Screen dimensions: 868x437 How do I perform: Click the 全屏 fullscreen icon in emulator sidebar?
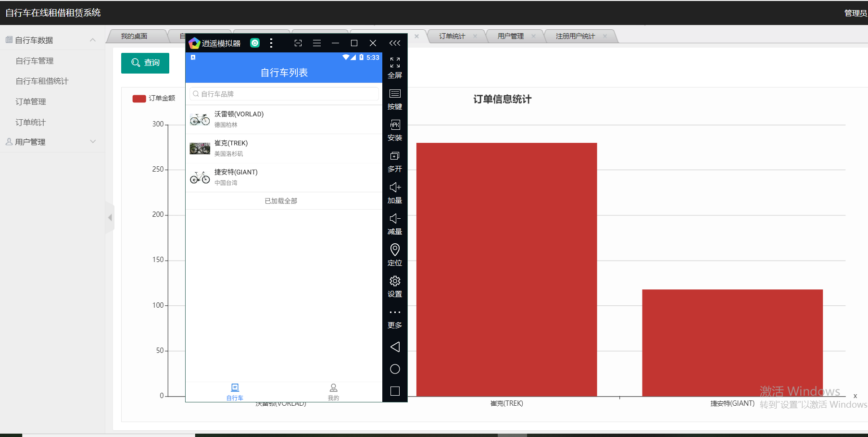395,62
